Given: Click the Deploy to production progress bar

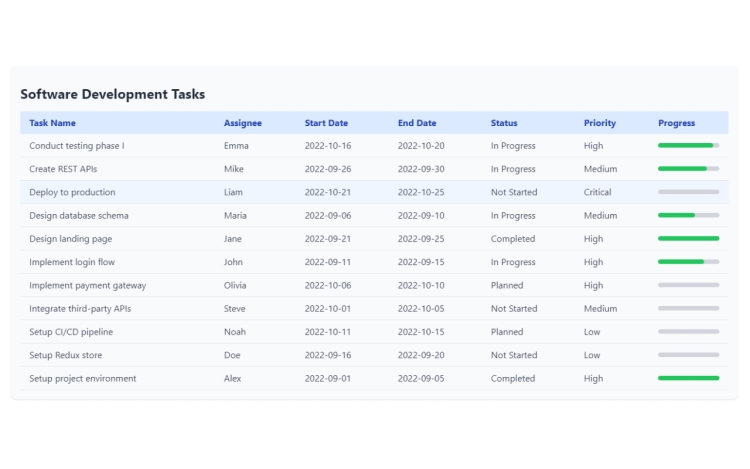Looking at the screenshot, I should click(x=688, y=192).
